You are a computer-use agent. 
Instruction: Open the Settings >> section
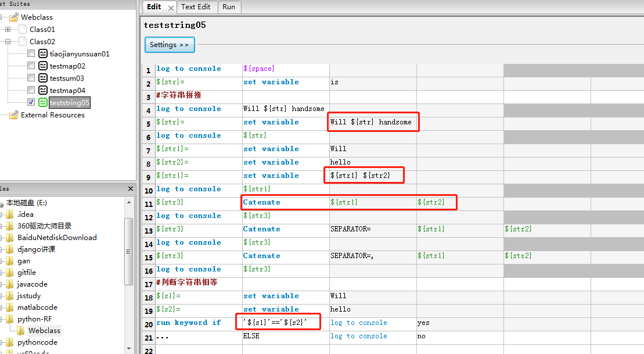tap(170, 45)
